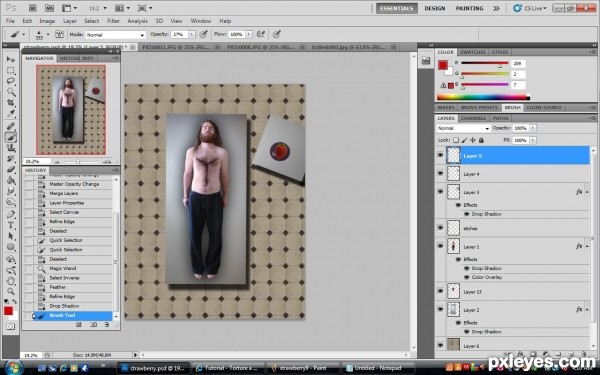Image resolution: width=600 pixels, height=375 pixels.
Task: Collapse Layer 3 effects list
Action: pyautogui.click(x=587, y=192)
